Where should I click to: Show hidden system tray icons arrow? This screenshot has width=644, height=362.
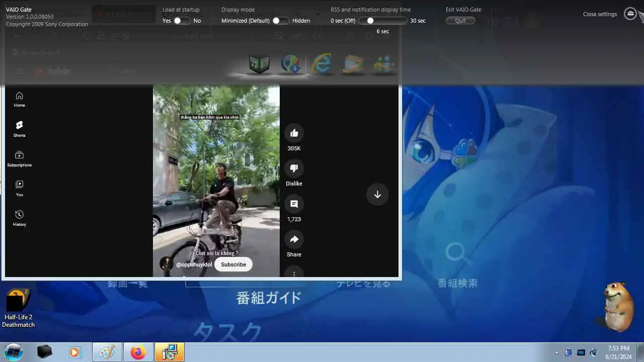556,352
